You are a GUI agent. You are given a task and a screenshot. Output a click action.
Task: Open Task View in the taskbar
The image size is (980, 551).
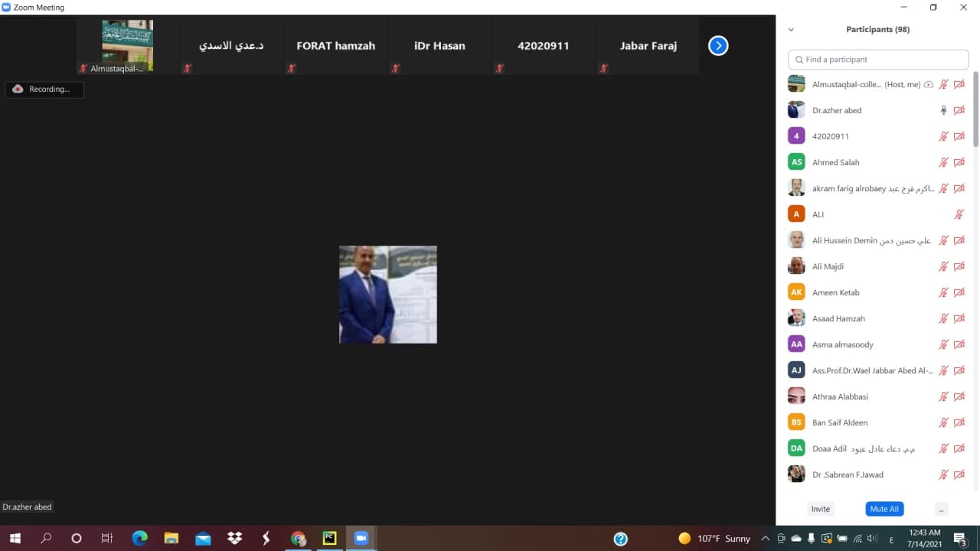point(107,538)
